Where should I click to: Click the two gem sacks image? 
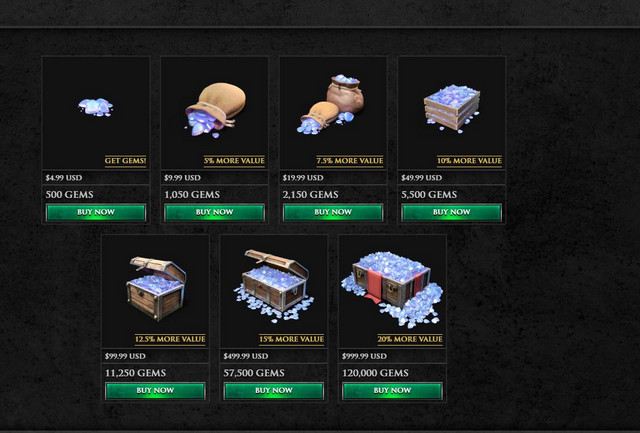(331, 104)
